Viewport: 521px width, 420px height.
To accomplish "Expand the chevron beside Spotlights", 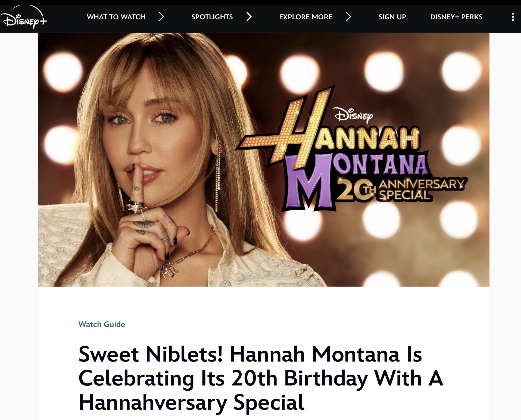I will pyautogui.click(x=249, y=17).
